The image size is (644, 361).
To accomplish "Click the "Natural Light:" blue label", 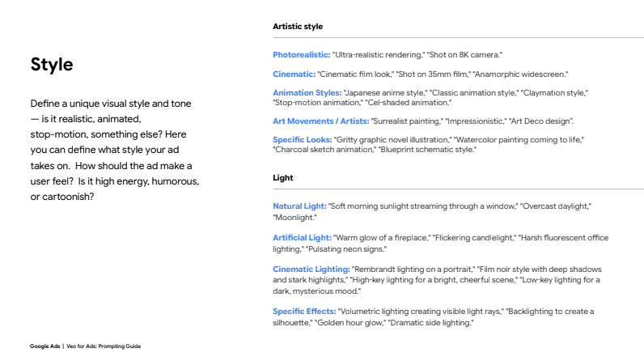I will tap(300, 206).
